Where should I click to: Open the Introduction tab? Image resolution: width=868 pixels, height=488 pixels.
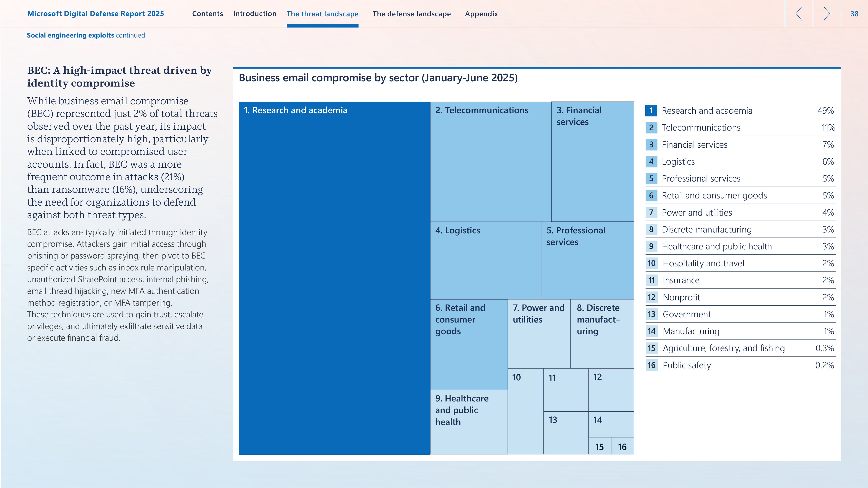click(x=255, y=14)
